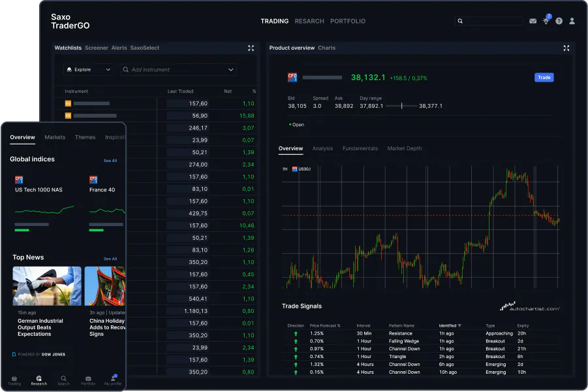Open the user account icon
588x392 pixels.
coord(572,21)
